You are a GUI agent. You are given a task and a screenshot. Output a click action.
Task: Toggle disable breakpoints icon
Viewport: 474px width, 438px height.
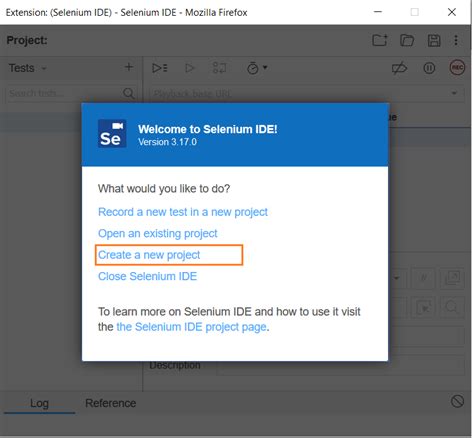pos(399,68)
